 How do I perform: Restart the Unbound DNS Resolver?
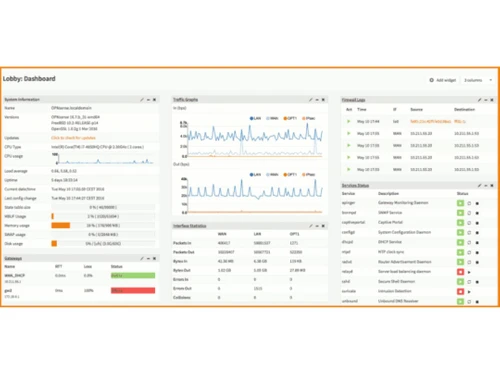click(x=469, y=302)
